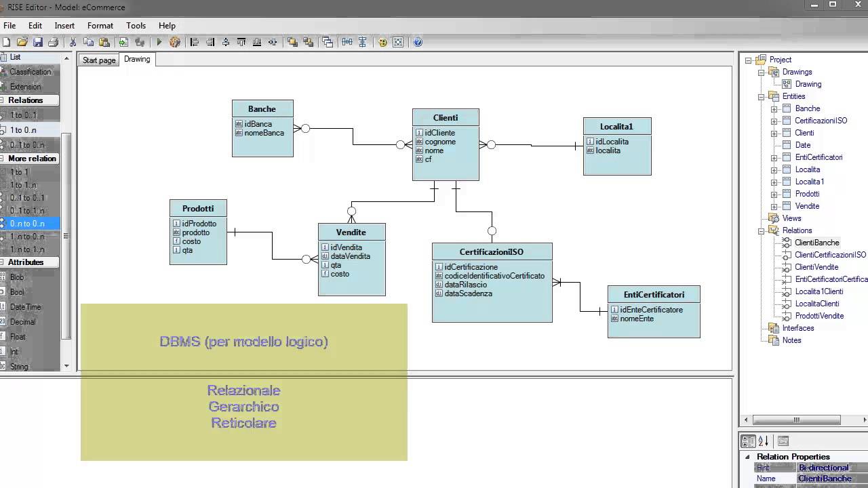
Task: Open the Edit menu
Action: point(35,26)
